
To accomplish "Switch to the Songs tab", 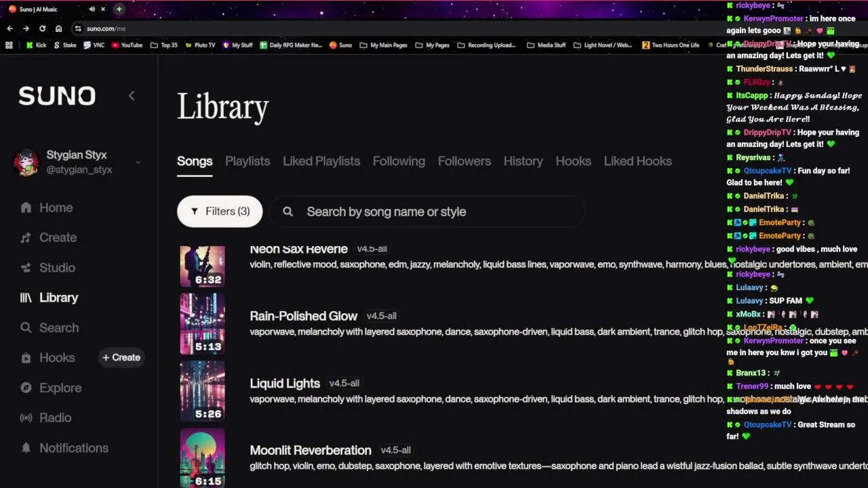I will (195, 161).
